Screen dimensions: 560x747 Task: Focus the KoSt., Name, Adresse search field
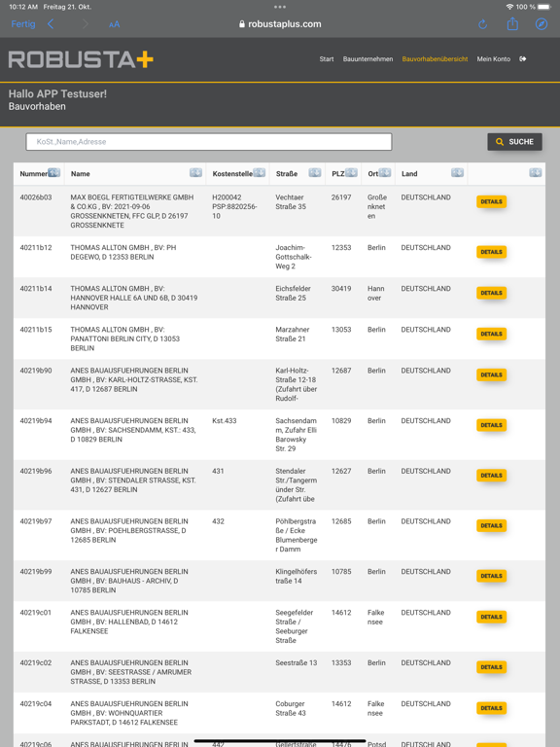209,141
